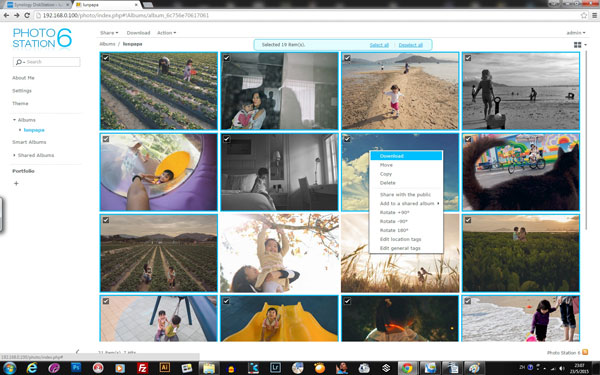Open Google Chrome from the taskbar

click(x=407, y=368)
